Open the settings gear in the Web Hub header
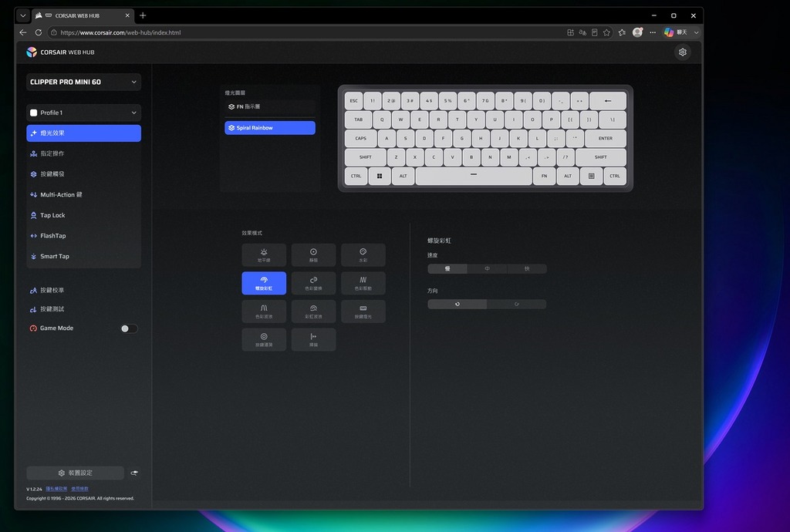The height and width of the screenshot is (532, 790). click(x=683, y=52)
